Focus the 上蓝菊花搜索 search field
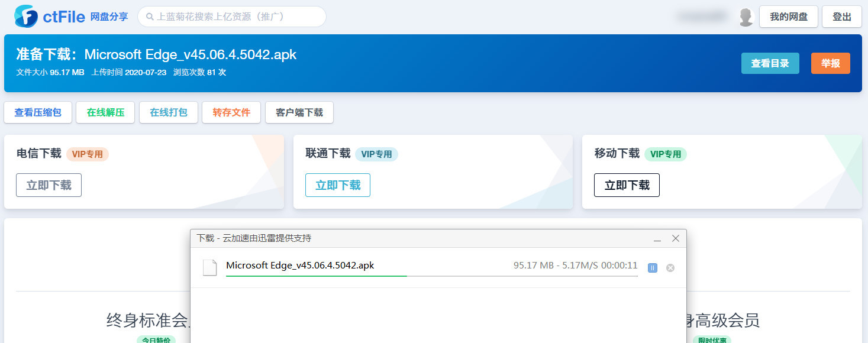 click(x=232, y=17)
